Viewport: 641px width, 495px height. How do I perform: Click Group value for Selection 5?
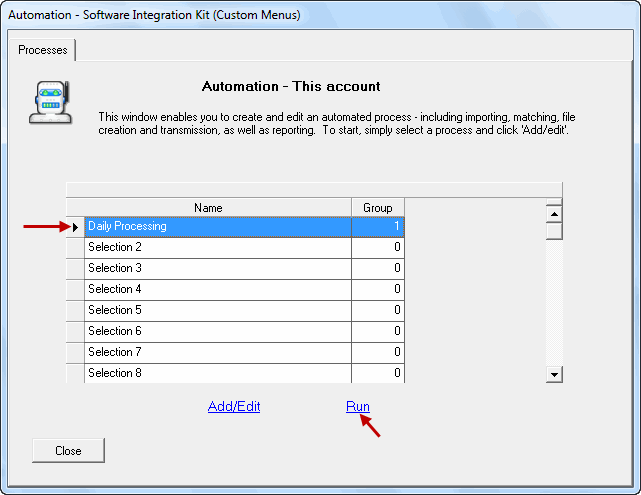point(378,311)
